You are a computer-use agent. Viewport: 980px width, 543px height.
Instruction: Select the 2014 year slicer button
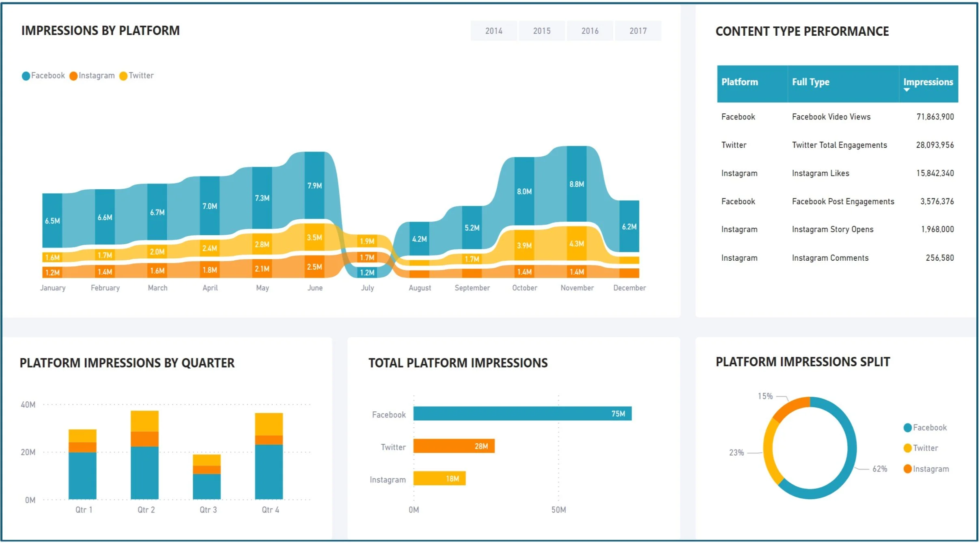coord(493,31)
